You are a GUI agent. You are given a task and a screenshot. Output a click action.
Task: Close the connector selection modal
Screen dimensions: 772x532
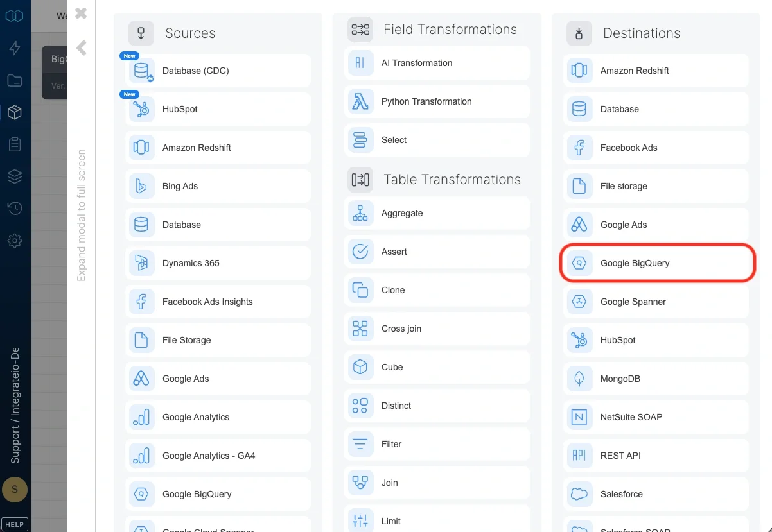80,13
